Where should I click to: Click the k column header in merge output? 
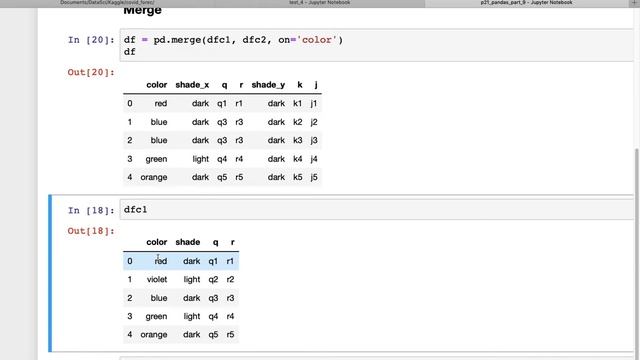300,85
